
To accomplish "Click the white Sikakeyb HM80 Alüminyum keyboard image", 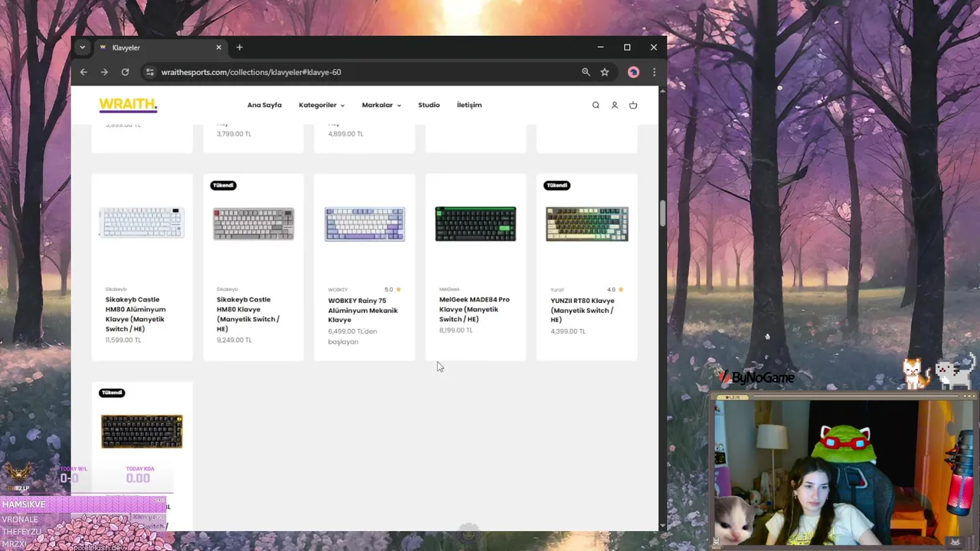I will pyautogui.click(x=142, y=223).
